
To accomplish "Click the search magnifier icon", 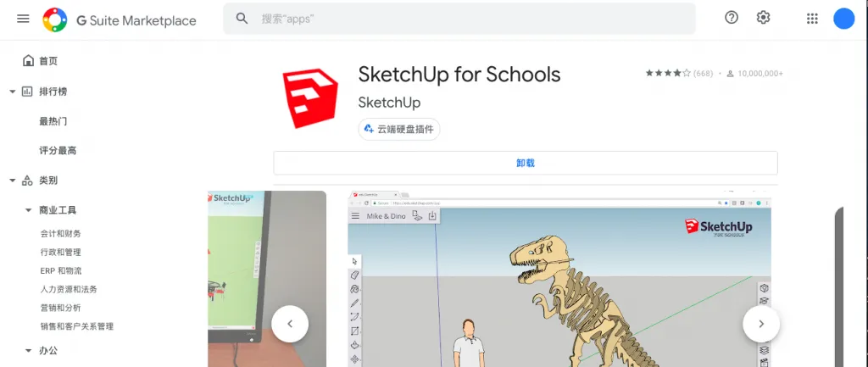I will point(242,19).
